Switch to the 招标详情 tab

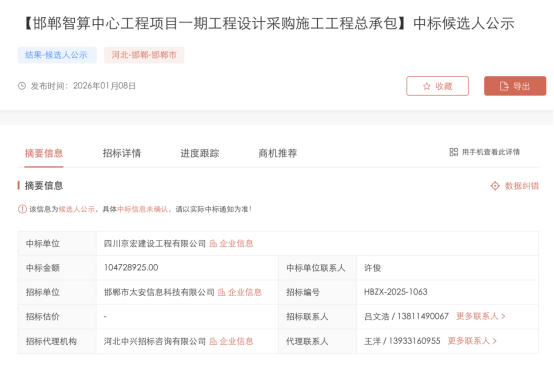tap(122, 153)
